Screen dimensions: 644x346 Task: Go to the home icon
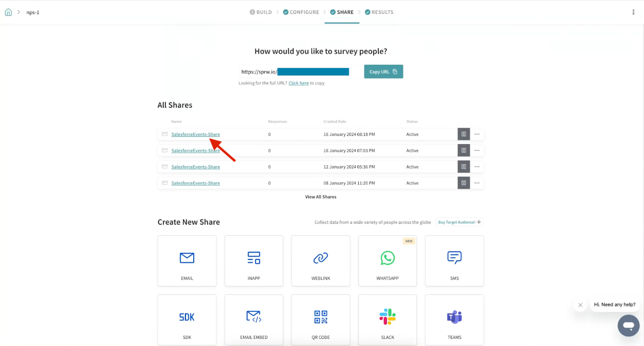(8, 12)
